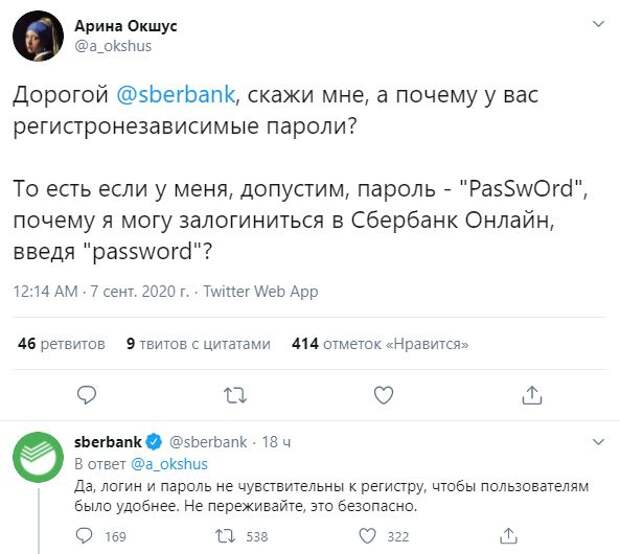
Task: Reply to Arina Okshus's tweet
Action: [x=87, y=396]
